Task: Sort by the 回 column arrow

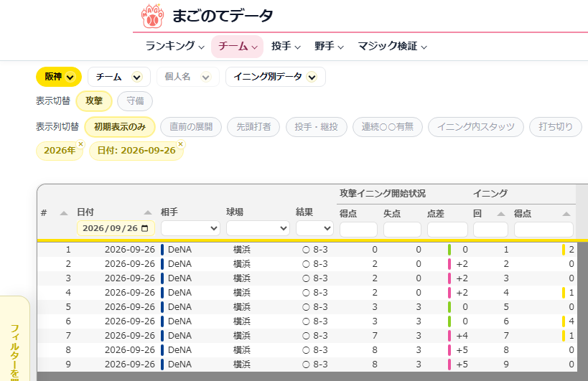Action: click(x=500, y=214)
